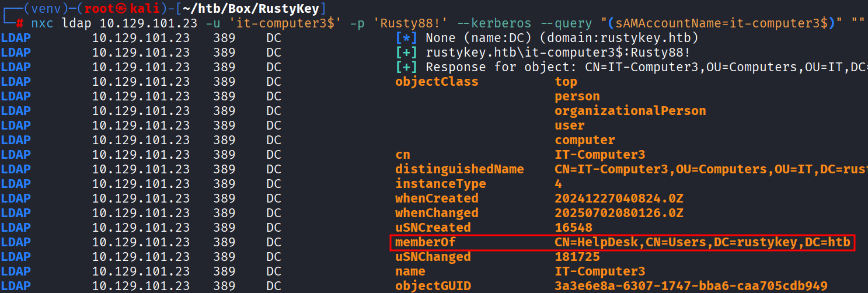Click the whenChanged timestamp 20250702080126.0Z

pyautogui.click(x=619, y=213)
